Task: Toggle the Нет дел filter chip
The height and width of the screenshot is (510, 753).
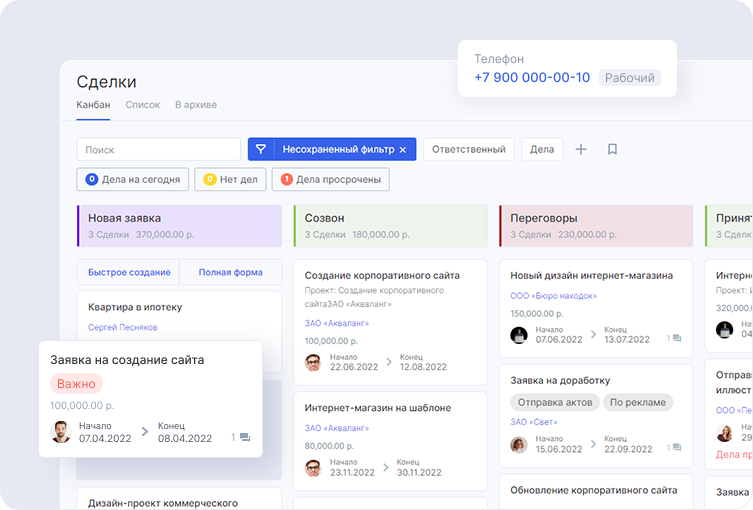Action: point(230,180)
